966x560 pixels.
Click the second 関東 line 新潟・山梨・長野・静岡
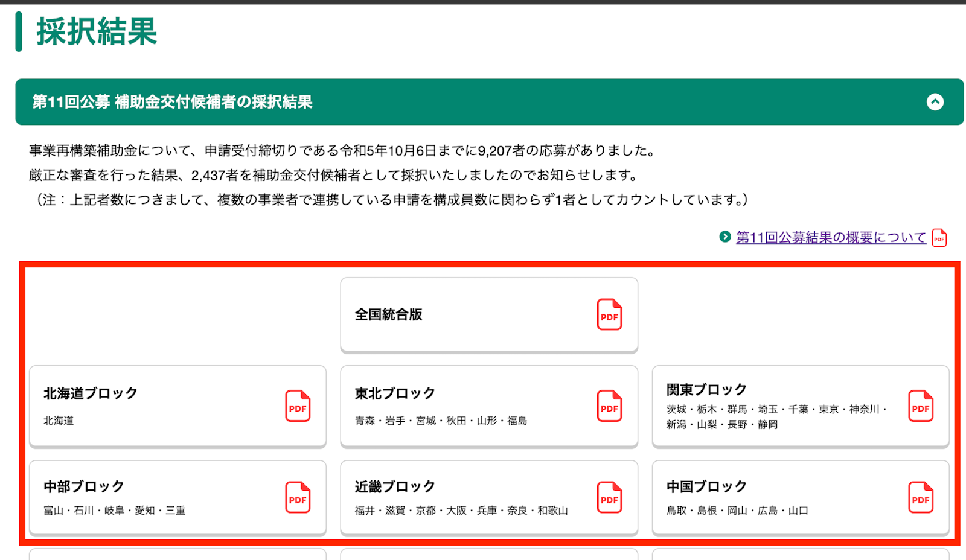722,425
